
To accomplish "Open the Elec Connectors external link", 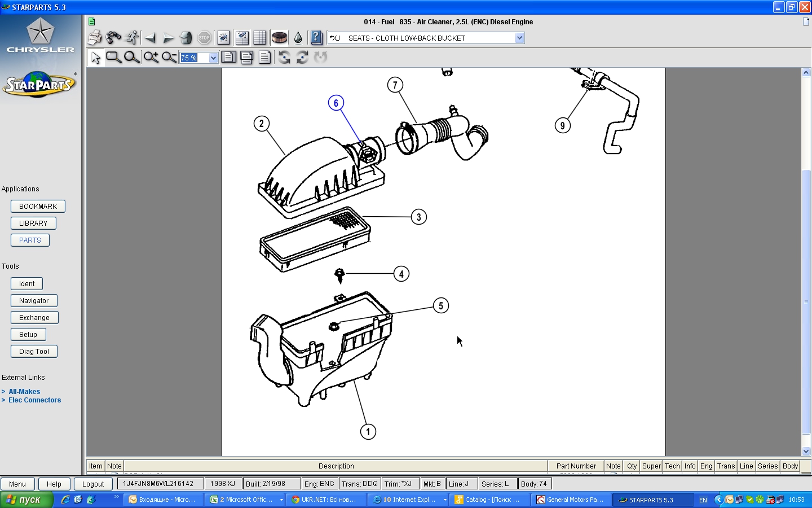I will tap(34, 400).
